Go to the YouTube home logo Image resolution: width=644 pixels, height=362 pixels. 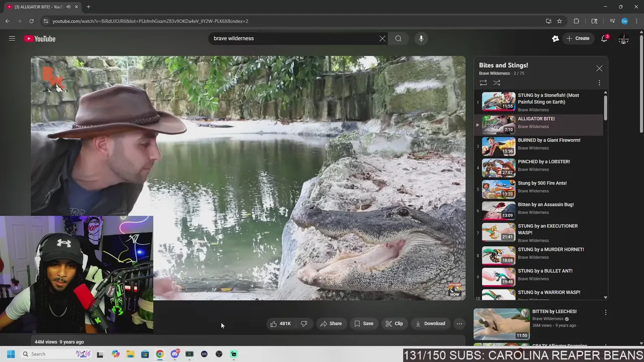point(40,39)
